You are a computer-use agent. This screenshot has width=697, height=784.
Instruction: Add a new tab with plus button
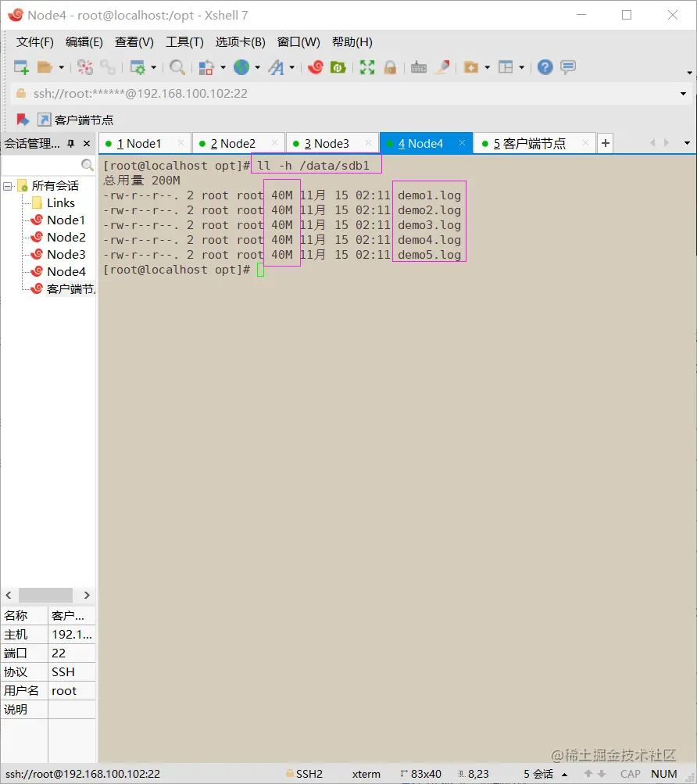click(606, 144)
